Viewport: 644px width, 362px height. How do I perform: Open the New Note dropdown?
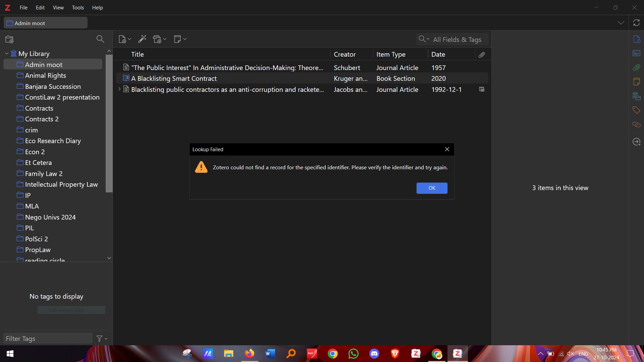[180, 39]
